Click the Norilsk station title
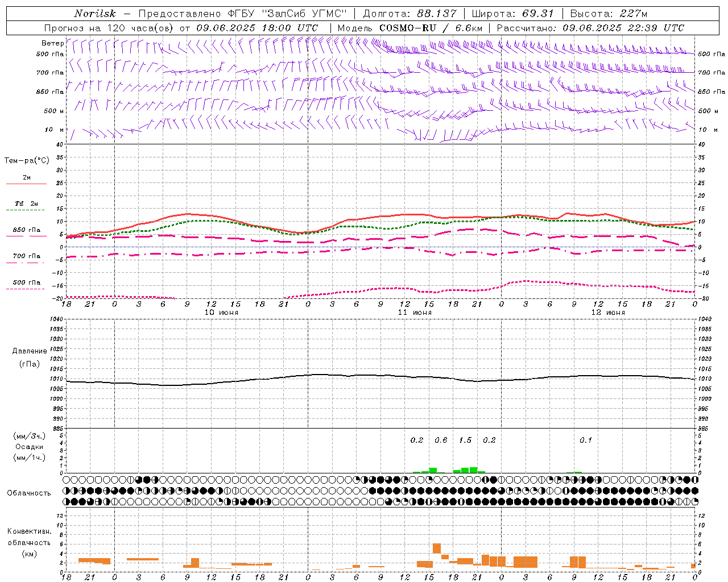The width and height of the screenshot is (728, 582). [x=95, y=14]
